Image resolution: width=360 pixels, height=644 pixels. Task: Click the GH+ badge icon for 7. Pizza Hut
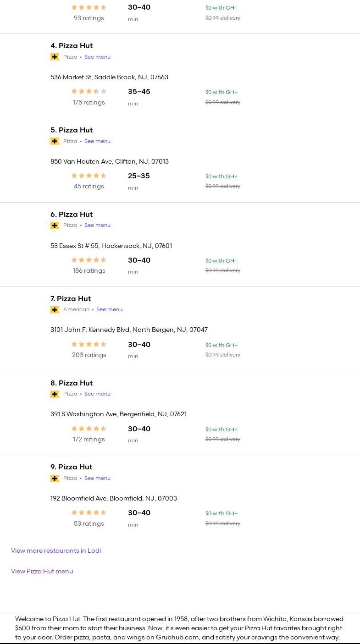(x=55, y=310)
